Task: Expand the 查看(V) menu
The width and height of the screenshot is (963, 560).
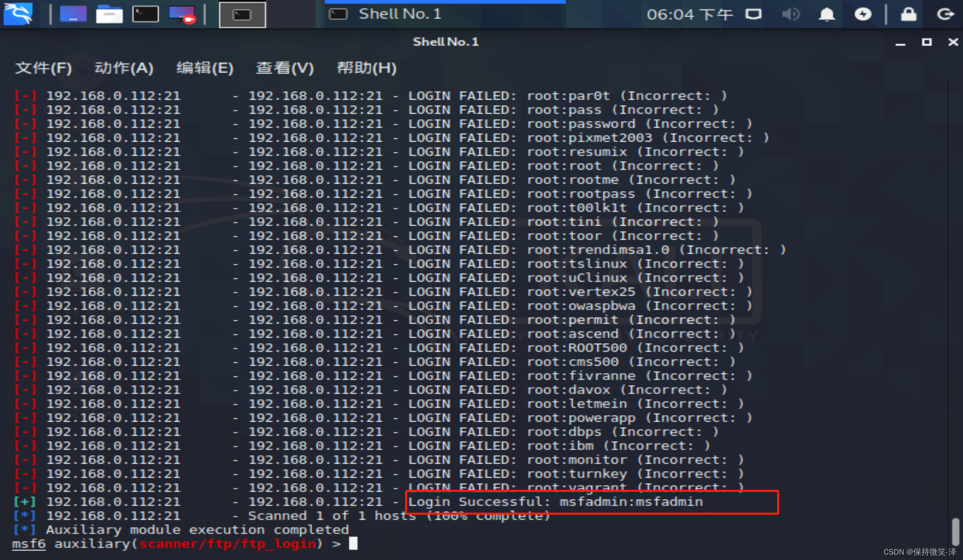Action: [x=285, y=68]
